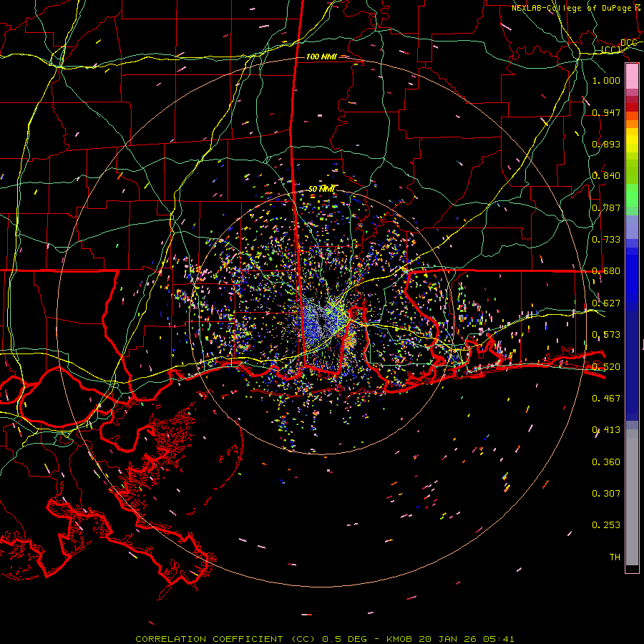
Task: Select the 0.680 value on the scale
Action: (606, 271)
